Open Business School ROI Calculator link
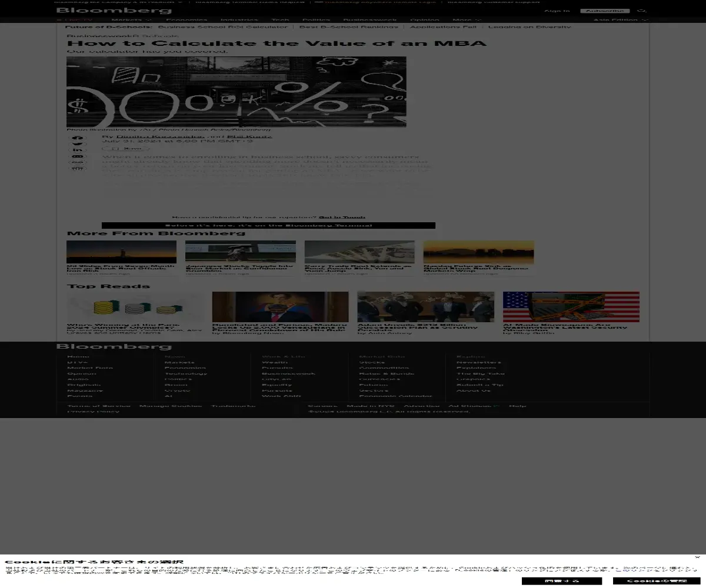This screenshot has height=588, width=706. 223,27
